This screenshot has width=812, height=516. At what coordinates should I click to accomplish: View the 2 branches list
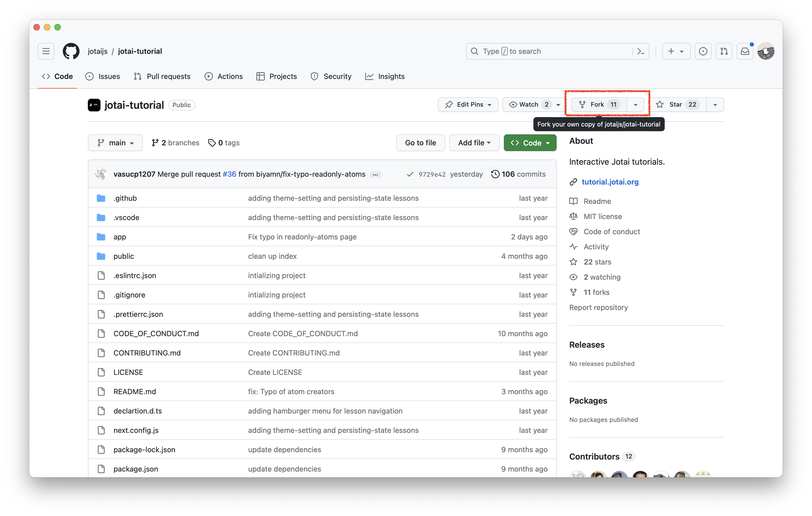click(175, 143)
